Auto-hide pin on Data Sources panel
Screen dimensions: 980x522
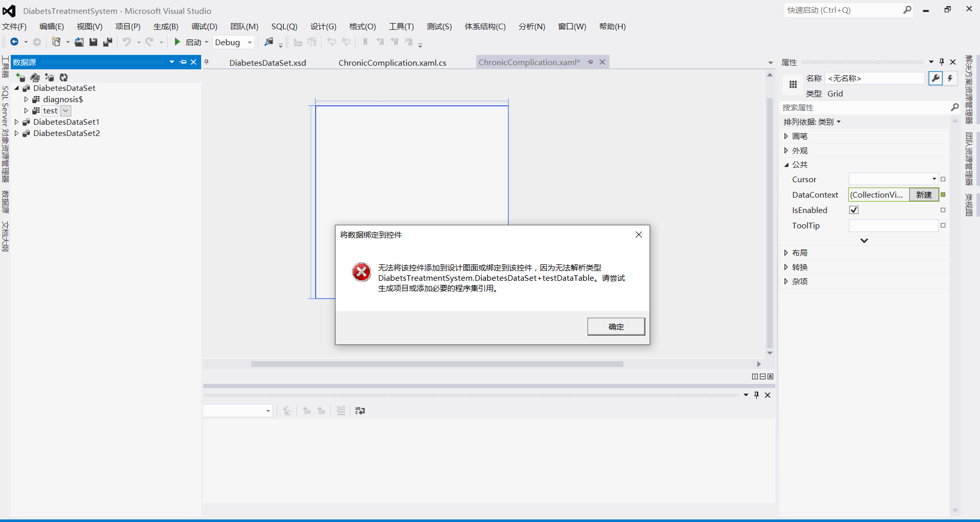(183, 62)
